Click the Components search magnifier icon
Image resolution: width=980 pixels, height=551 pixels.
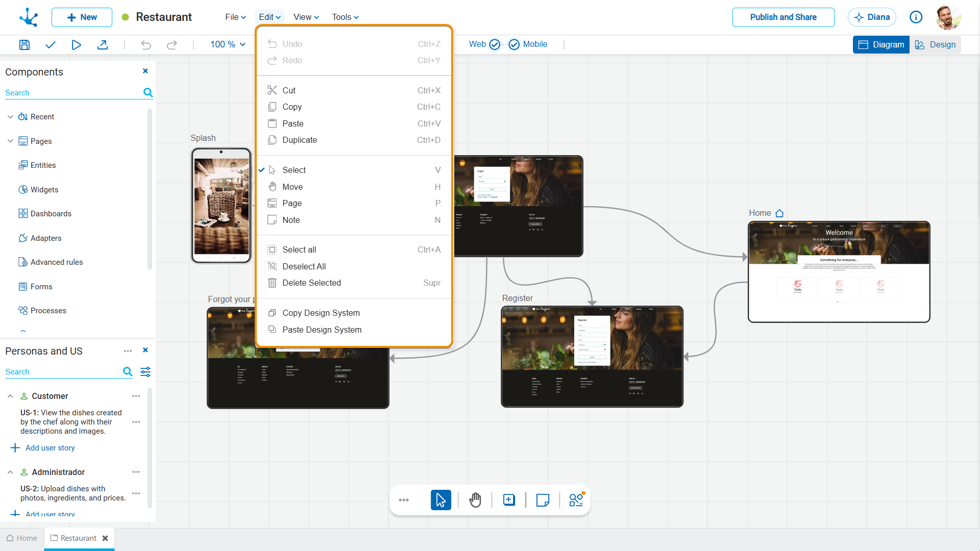(148, 92)
